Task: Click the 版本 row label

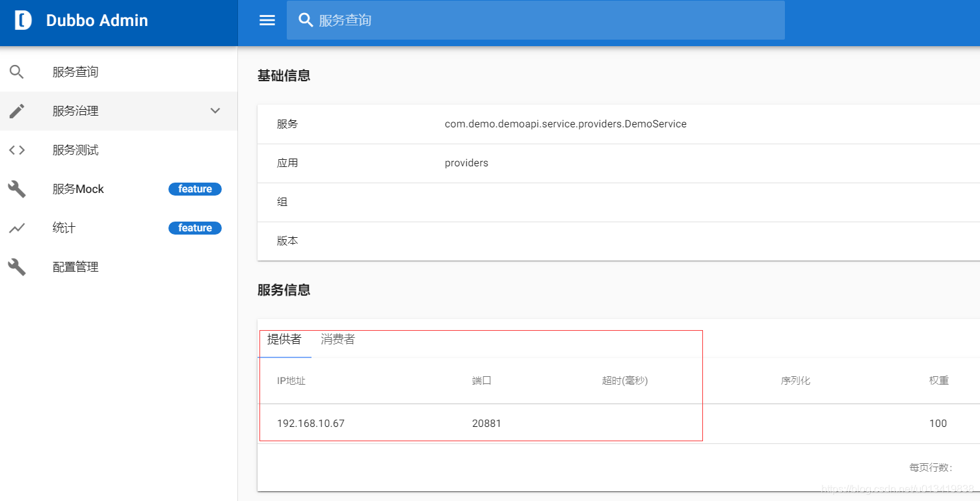Action: click(x=287, y=241)
